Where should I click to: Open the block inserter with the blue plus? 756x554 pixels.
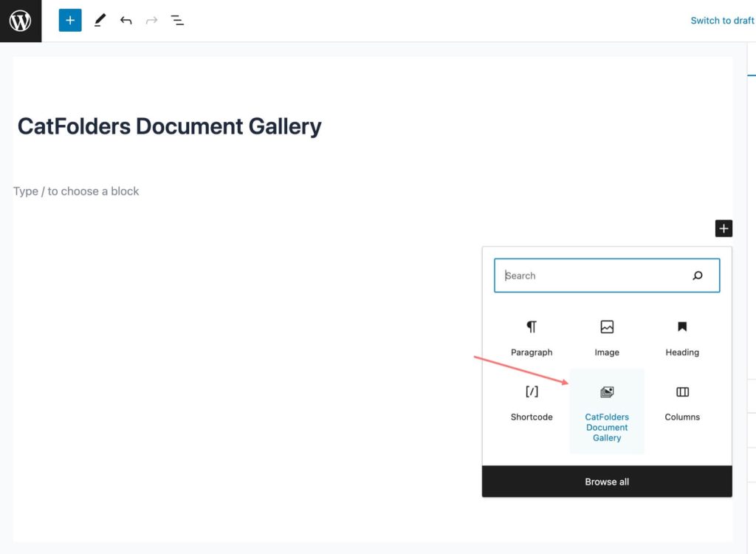(69, 20)
